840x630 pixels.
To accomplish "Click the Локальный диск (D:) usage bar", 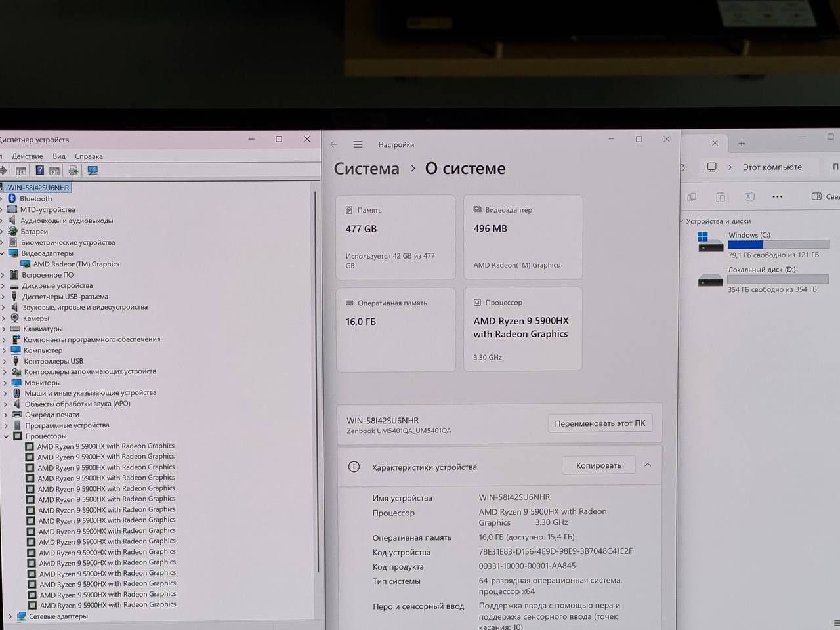I will click(778, 280).
